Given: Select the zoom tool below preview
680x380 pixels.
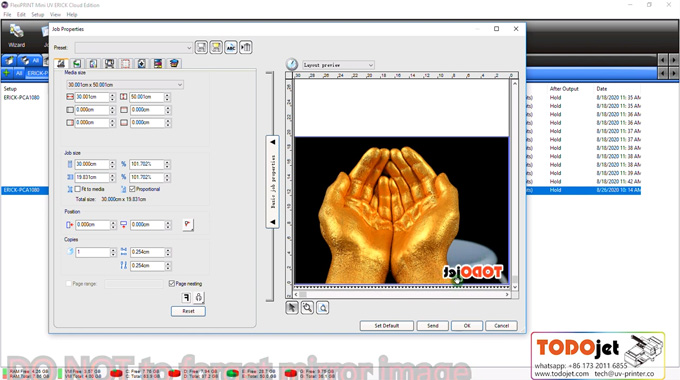Looking at the screenshot, I should pos(307,308).
